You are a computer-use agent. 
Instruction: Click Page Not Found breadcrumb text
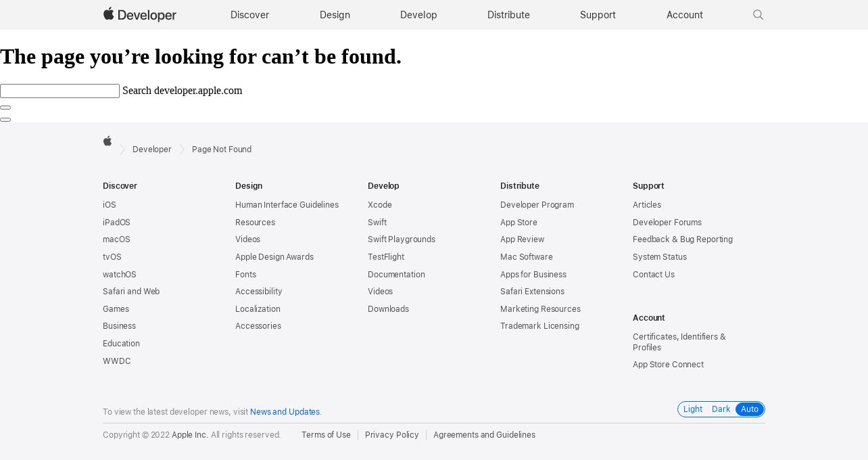coord(222,149)
